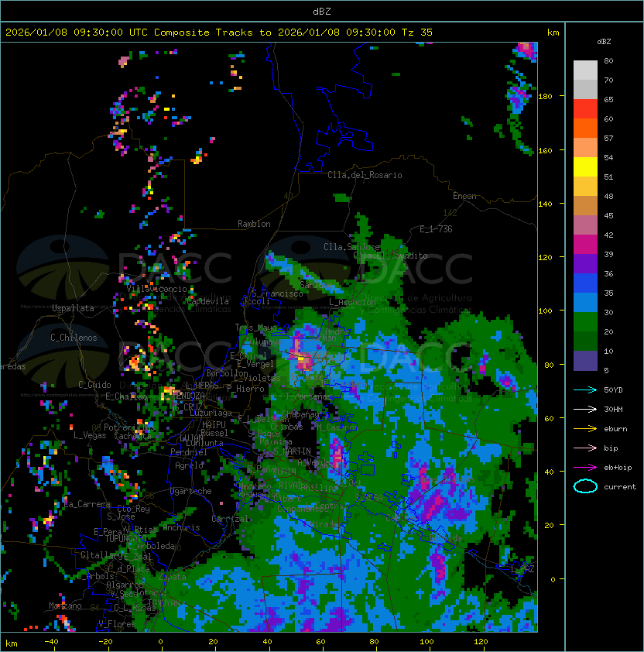Viewport: 644px width, 652px height.
Task: Pick the bright yellow 54 dBZ swatch
Action: point(585,167)
